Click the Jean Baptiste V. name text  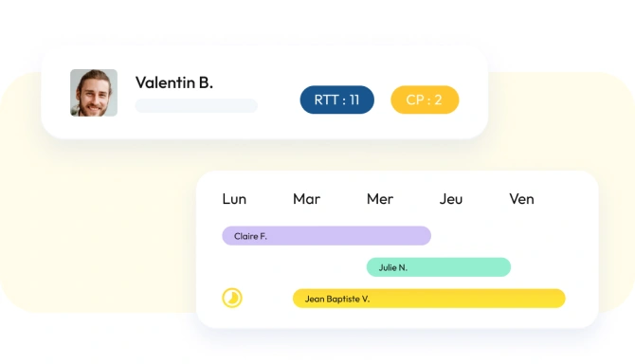pos(337,299)
